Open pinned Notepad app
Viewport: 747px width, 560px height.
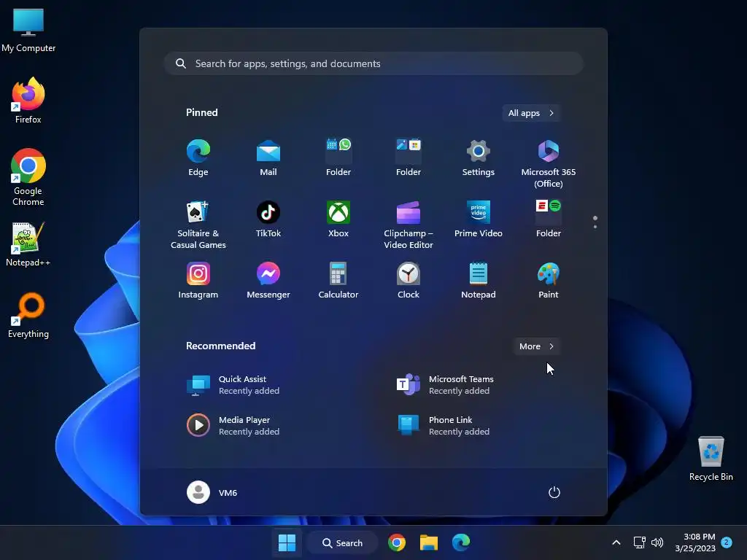point(479,281)
